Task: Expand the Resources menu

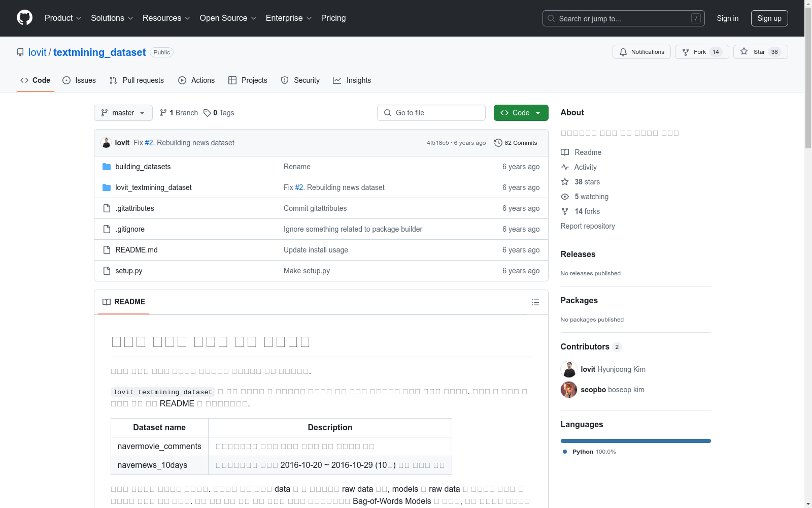Action: pos(166,18)
